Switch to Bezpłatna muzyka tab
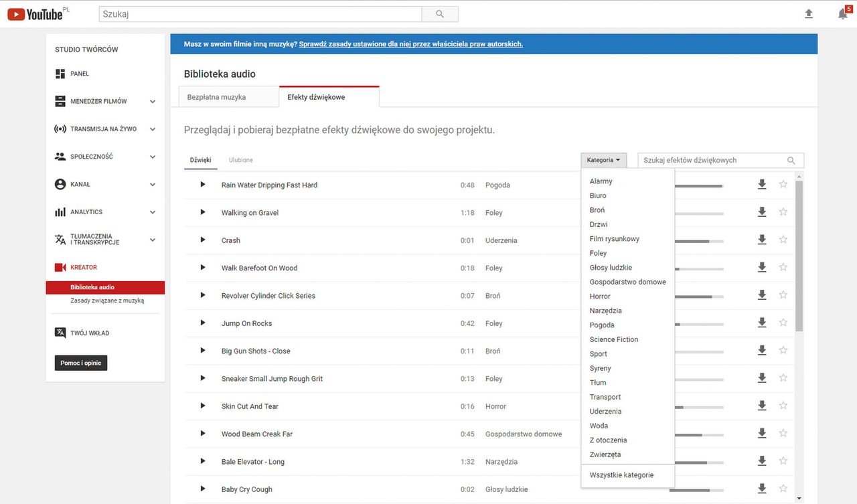Viewport: 857px width, 504px height. pos(229,97)
